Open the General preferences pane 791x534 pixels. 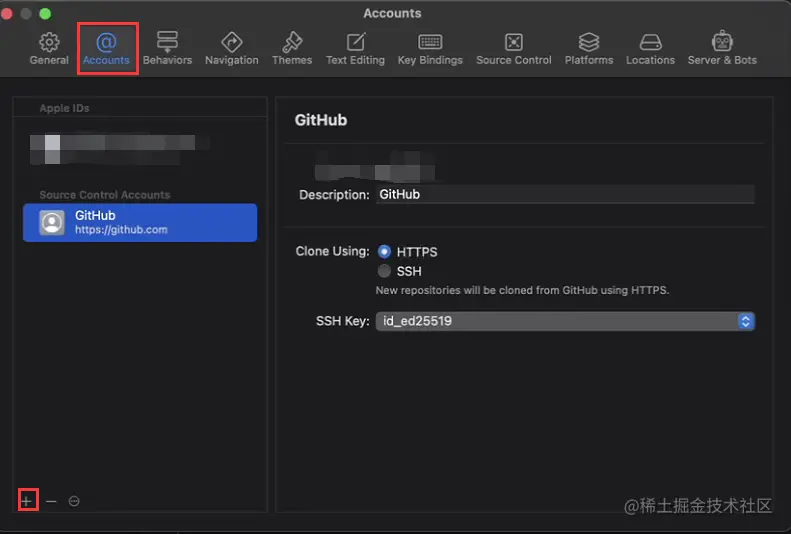tap(49, 48)
